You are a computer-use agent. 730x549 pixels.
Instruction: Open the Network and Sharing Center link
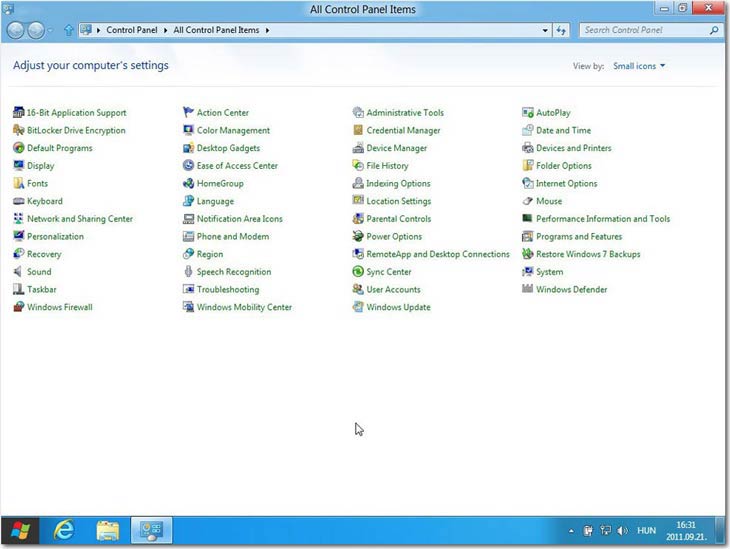point(79,219)
